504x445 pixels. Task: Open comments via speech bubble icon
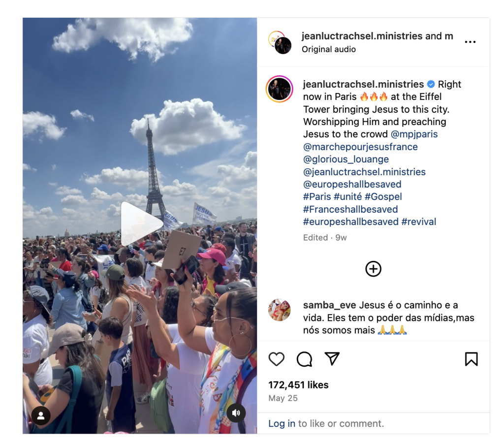point(304,359)
